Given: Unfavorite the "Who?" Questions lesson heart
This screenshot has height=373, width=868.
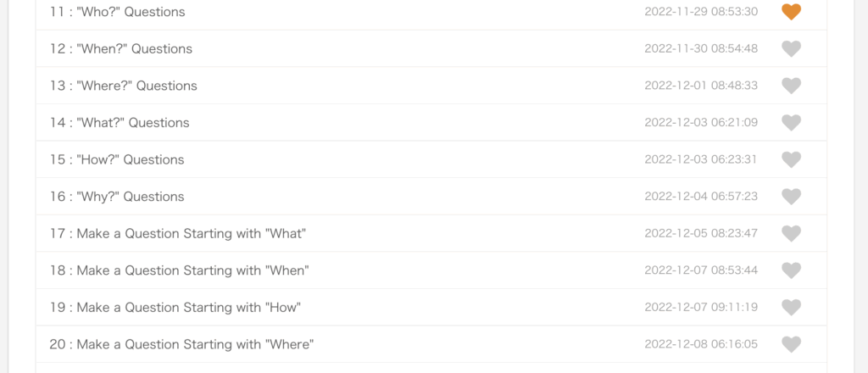Looking at the screenshot, I should pos(791,12).
